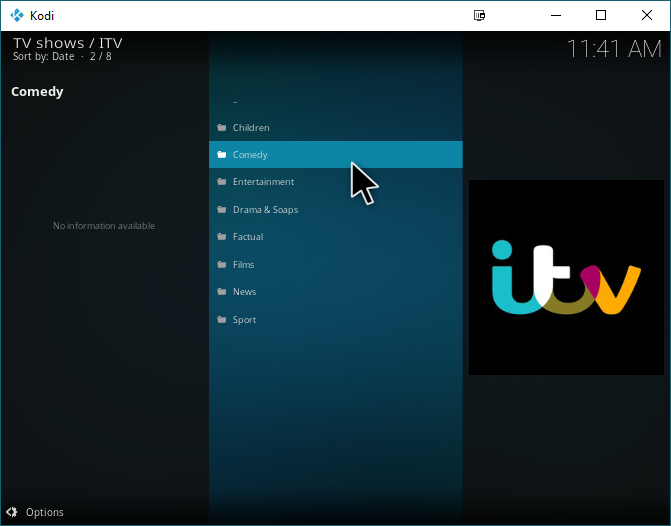Maximize the Kodi window

tap(600, 15)
